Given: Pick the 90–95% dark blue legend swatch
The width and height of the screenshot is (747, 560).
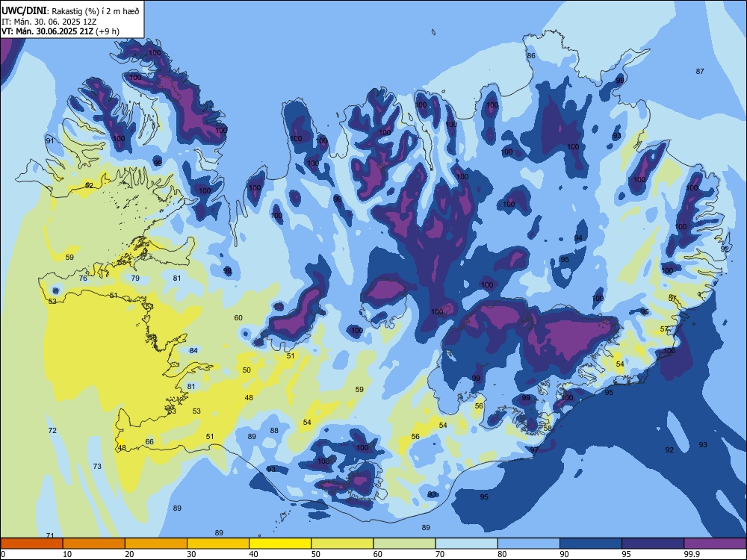Looking at the screenshot, I should (x=591, y=544).
